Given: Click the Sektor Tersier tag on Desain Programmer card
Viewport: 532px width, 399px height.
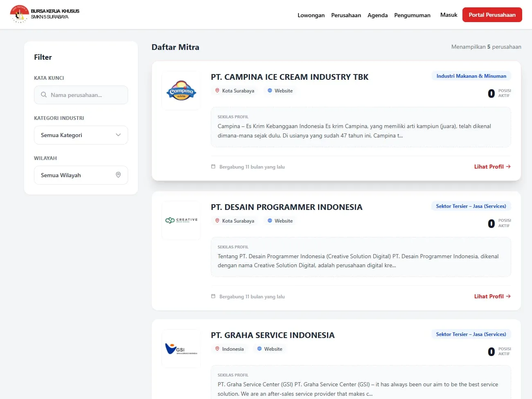Looking at the screenshot, I should (471, 206).
